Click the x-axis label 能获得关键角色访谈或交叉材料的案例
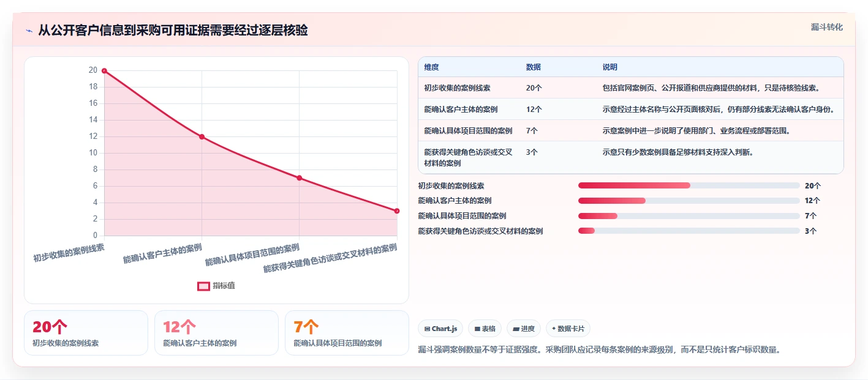This screenshot has width=868, height=380. 331,258
